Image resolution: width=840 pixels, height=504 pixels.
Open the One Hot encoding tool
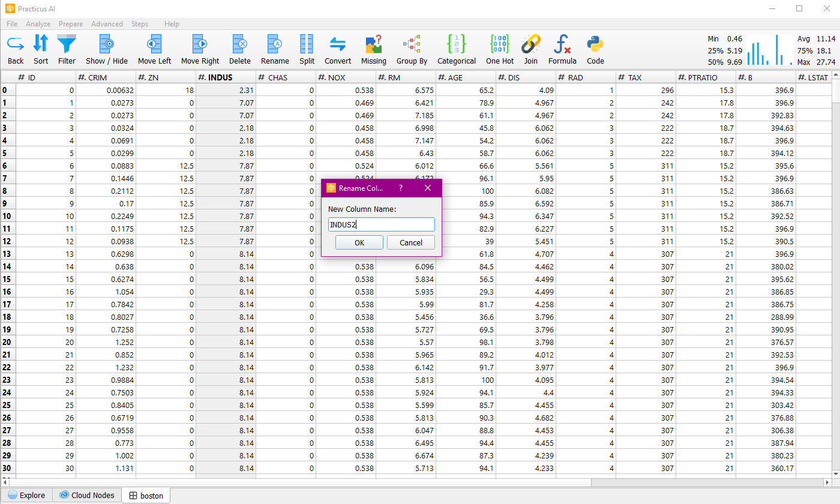pos(499,44)
